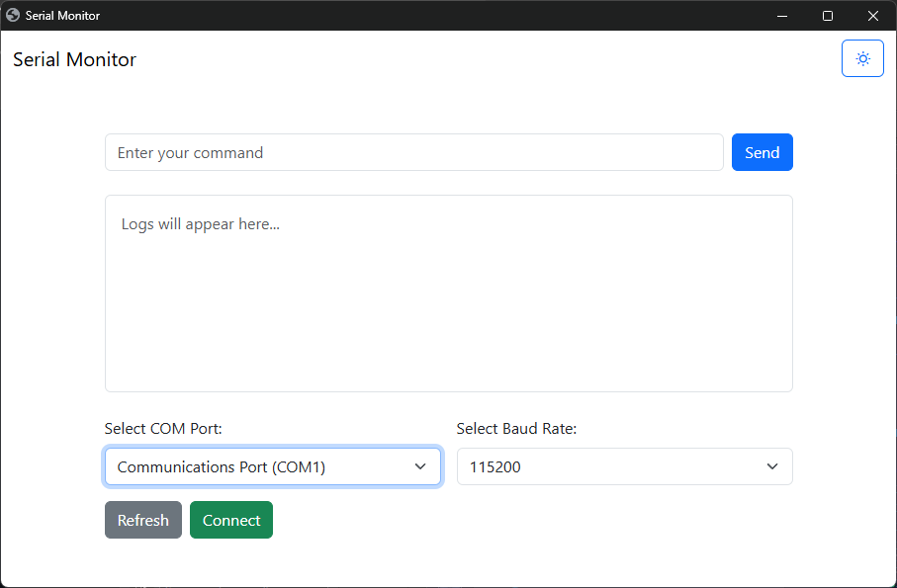Image resolution: width=897 pixels, height=588 pixels.
Task: Toggle the light/dark theme sun icon
Action: click(x=862, y=58)
